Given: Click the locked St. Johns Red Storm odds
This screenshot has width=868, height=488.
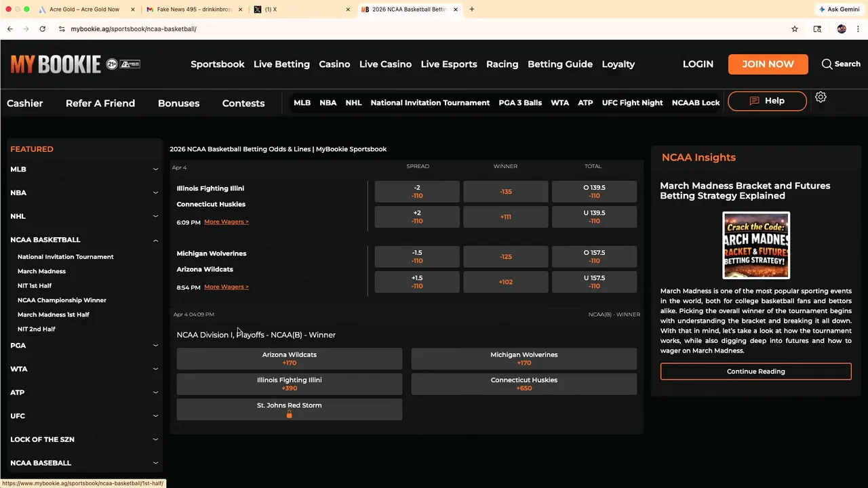Looking at the screenshot, I should tap(290, 409).
